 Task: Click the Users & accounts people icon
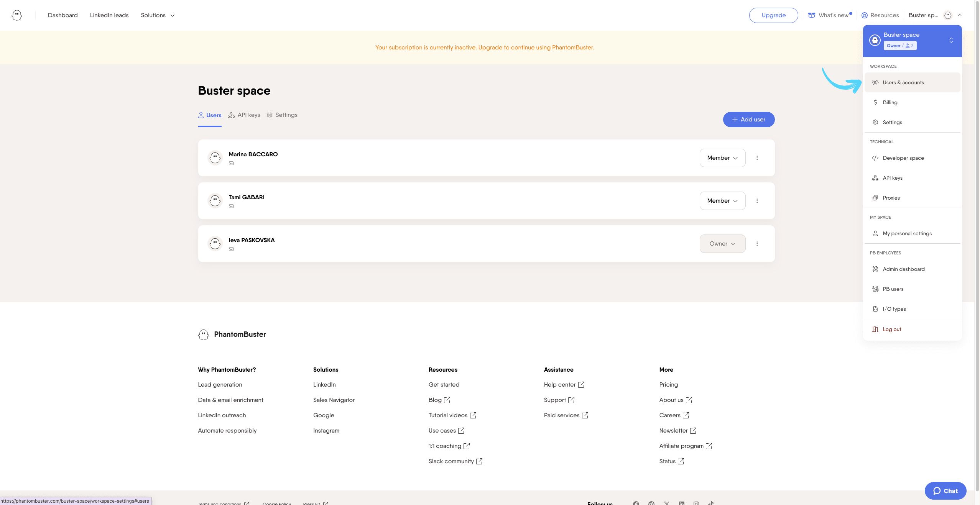tap(875, 82)
